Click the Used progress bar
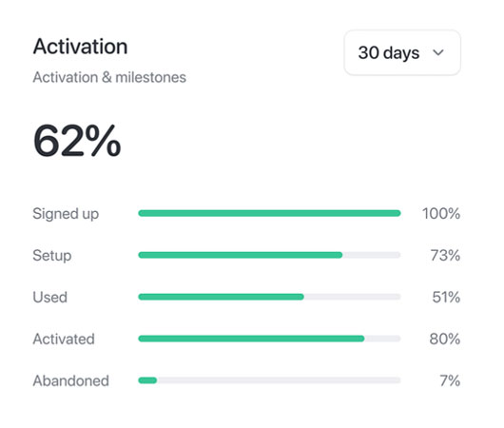Screen dimensions: 504x428 (269, 297)
